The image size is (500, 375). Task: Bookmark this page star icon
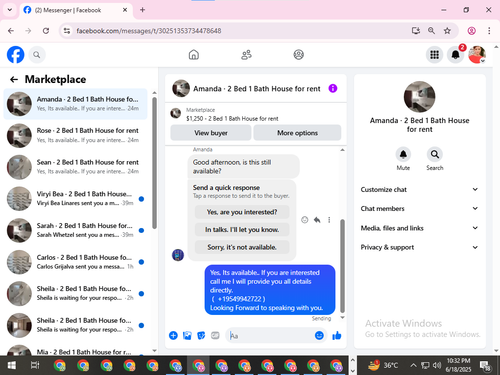click(x=447, y=31)
